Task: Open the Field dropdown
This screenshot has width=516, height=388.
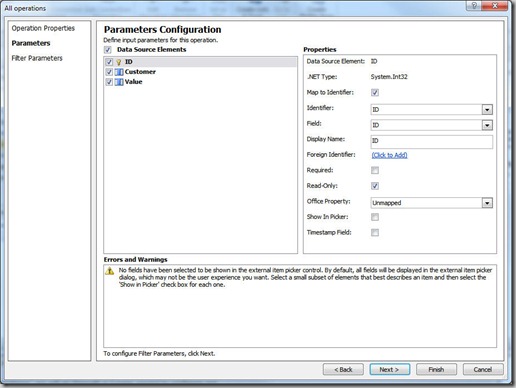Action: (x=487, y=125)
